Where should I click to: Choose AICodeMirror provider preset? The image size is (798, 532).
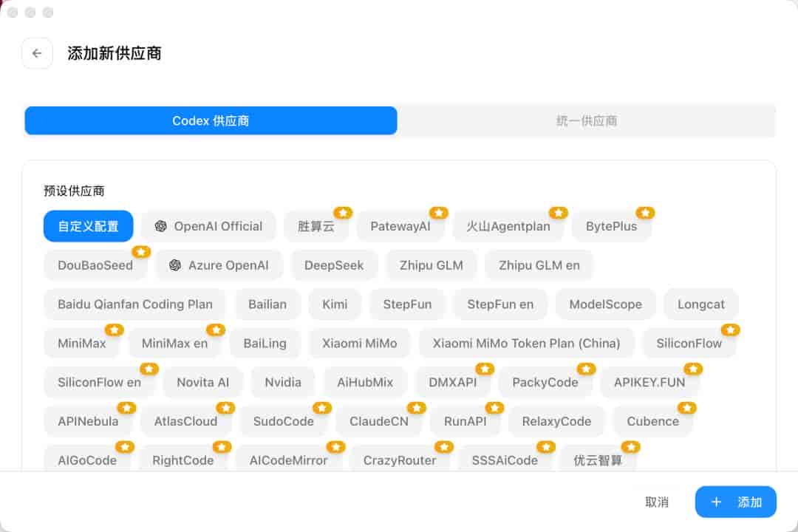click(288, 460)
